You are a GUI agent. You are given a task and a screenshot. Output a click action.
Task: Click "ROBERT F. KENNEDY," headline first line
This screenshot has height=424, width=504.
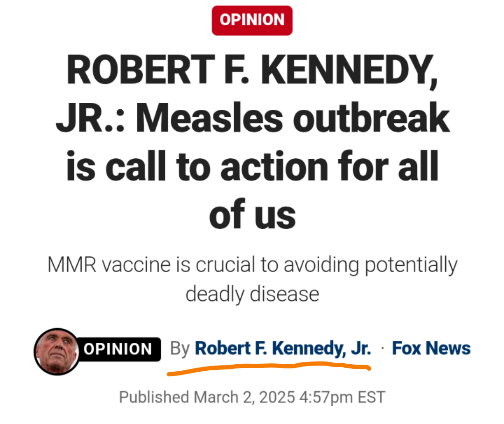252,70
